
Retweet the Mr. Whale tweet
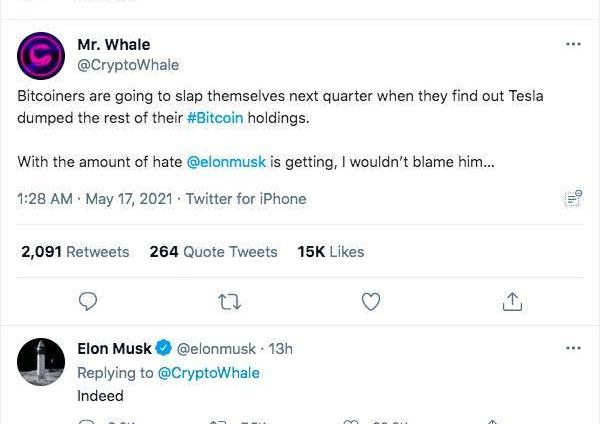click(x=230, y=300)
